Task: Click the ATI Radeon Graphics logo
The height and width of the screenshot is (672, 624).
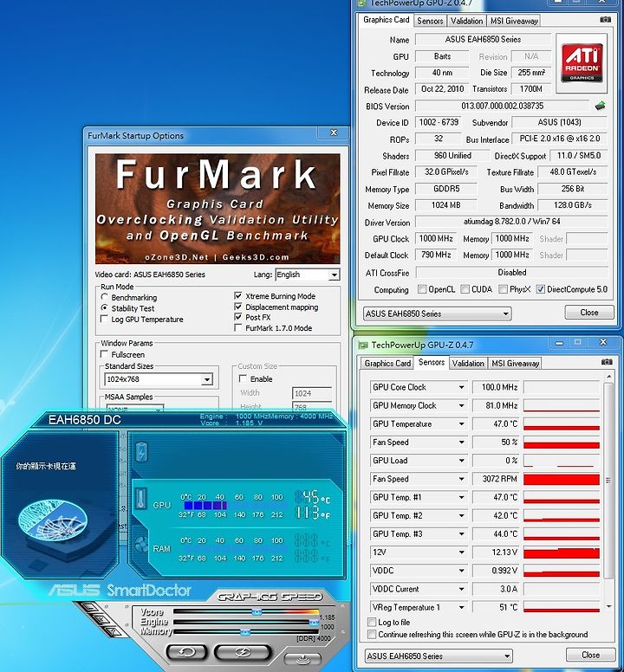Action: (582, 63)
